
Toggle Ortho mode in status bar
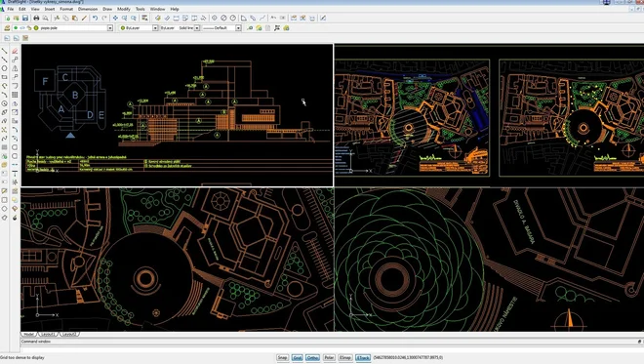pyautogui.click(x=312, y=357)
